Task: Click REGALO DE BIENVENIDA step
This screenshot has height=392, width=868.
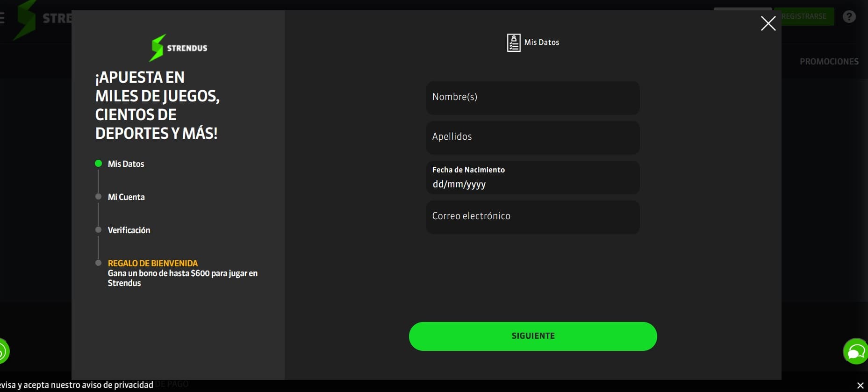Action: tap(153, 264)
